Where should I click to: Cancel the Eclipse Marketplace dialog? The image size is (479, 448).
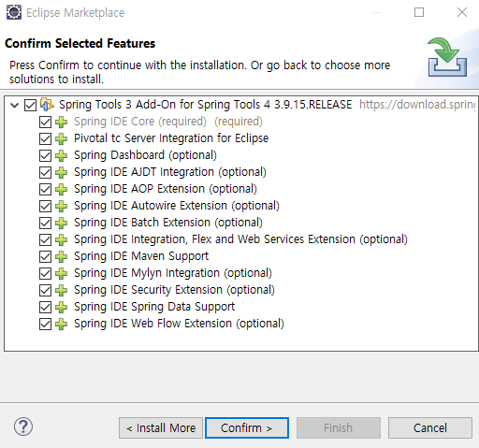coord(430,428)
